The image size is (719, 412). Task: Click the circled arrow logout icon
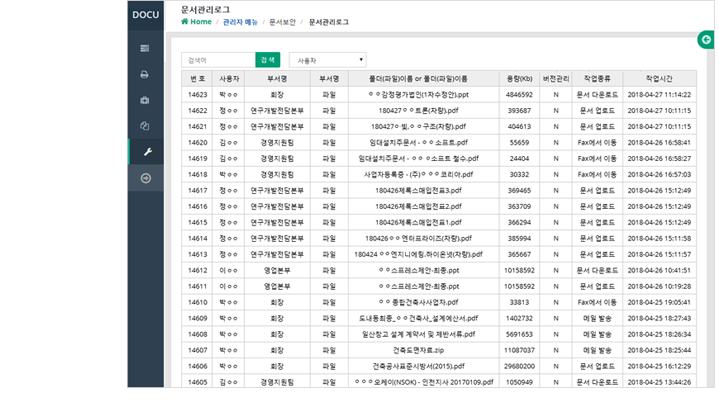(145, 178)
